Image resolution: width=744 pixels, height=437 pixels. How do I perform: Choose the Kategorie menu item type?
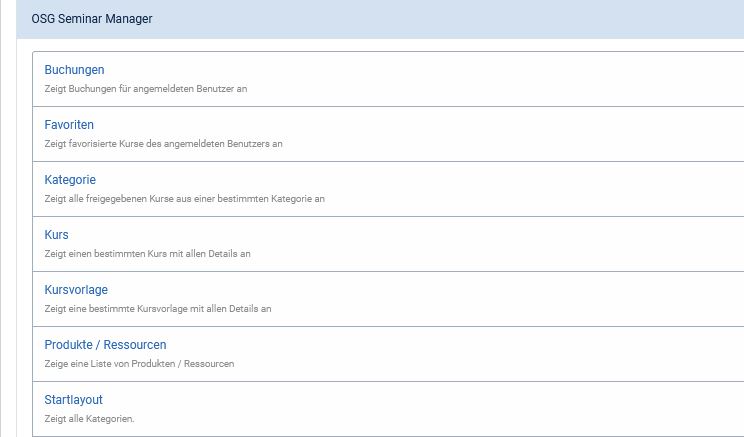(70, 180)
